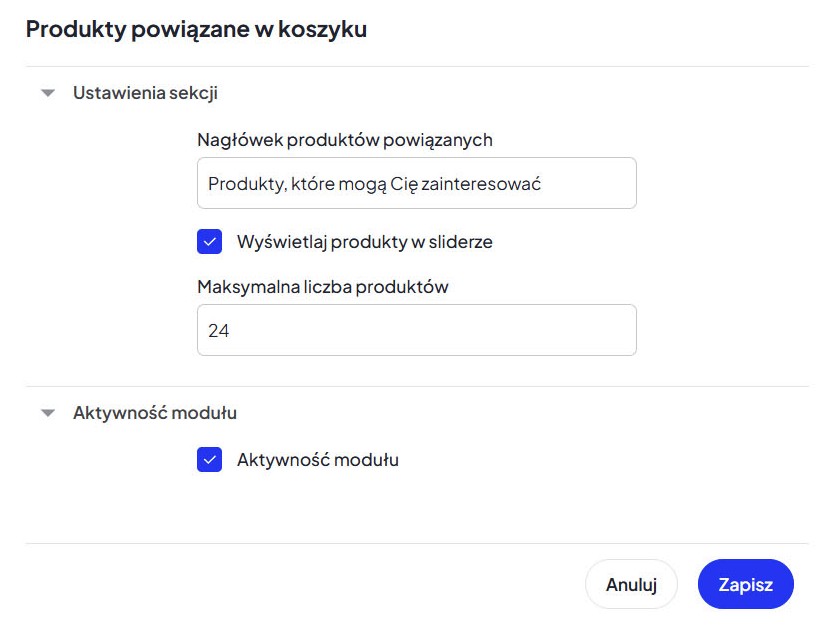Click the word Produkty inside header input

243,184
